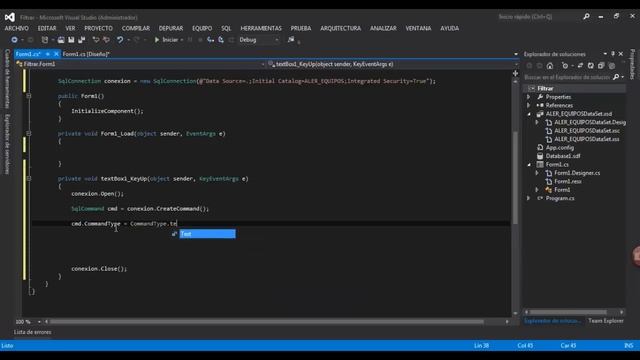Open the HERRAMIENTAS menu
Viewport: 640px width, 360px height.
pyautogui.click(x=261, y=28)
